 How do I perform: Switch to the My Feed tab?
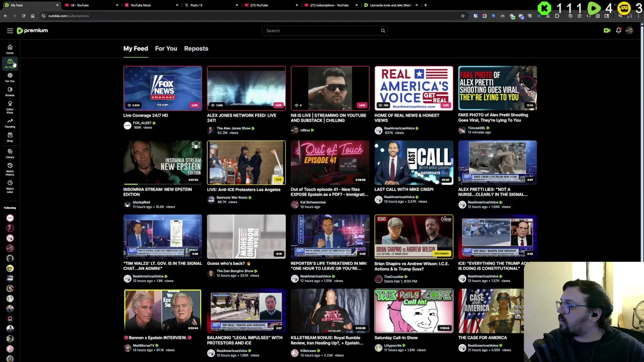click(135, 48)
